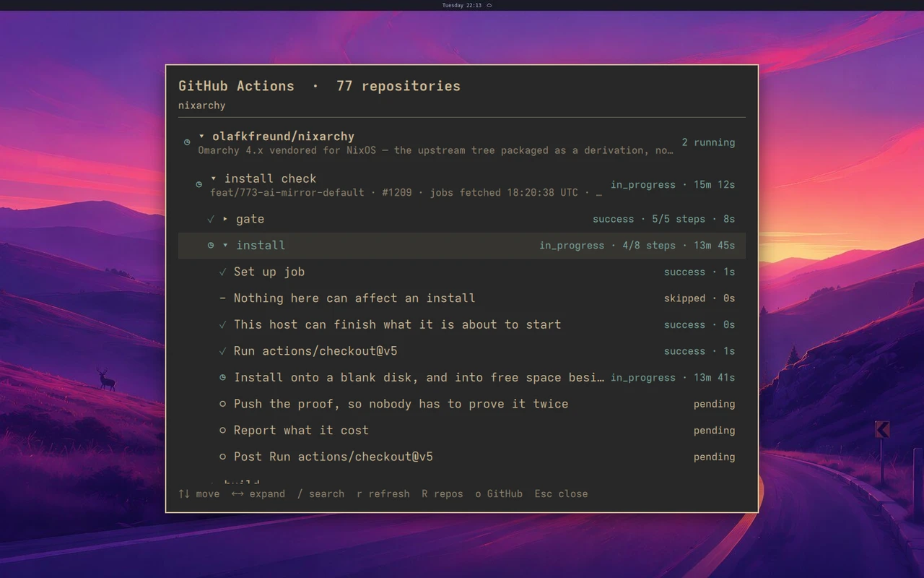Click the skipped dash icon before Nothing here

[x=222, y=298]
